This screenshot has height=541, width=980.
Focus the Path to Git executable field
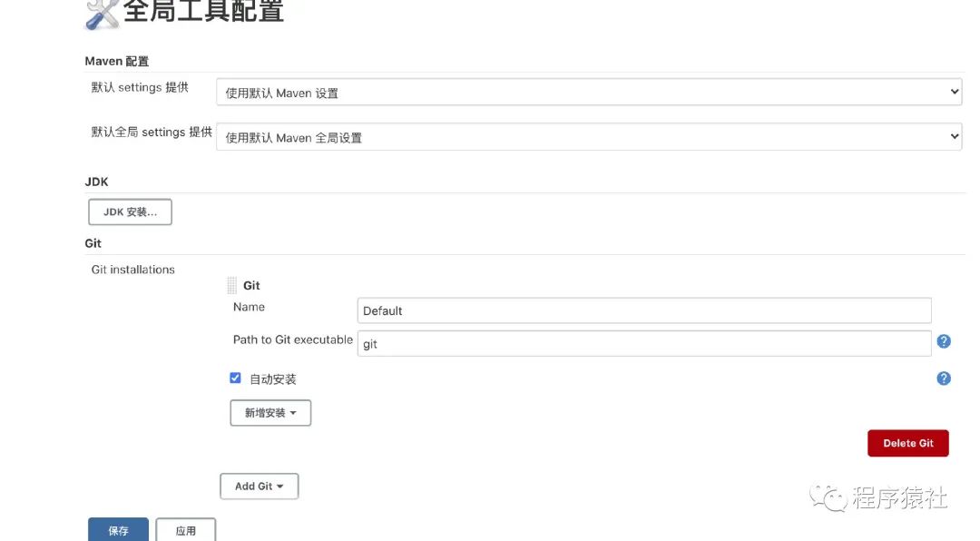tap(644, 343)
